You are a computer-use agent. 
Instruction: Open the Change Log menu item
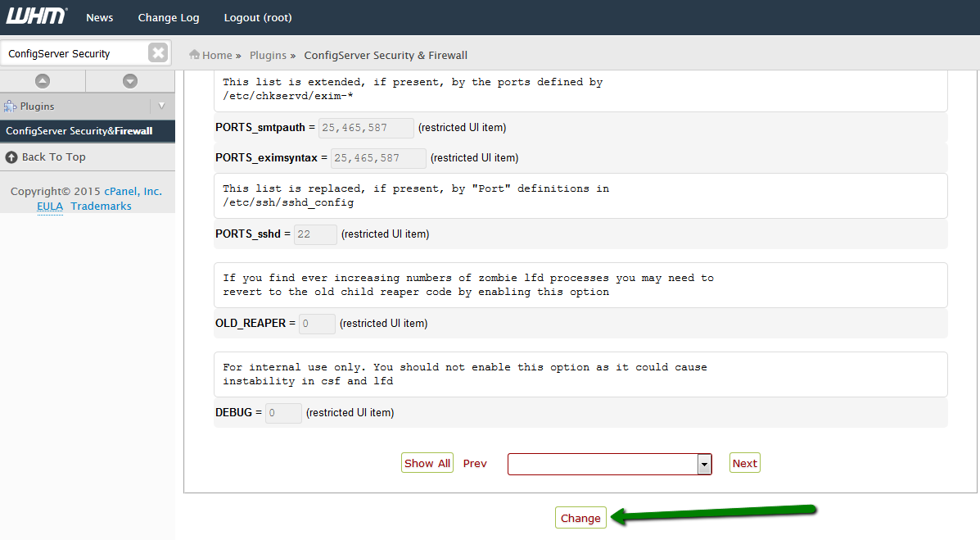coord(168,17)
